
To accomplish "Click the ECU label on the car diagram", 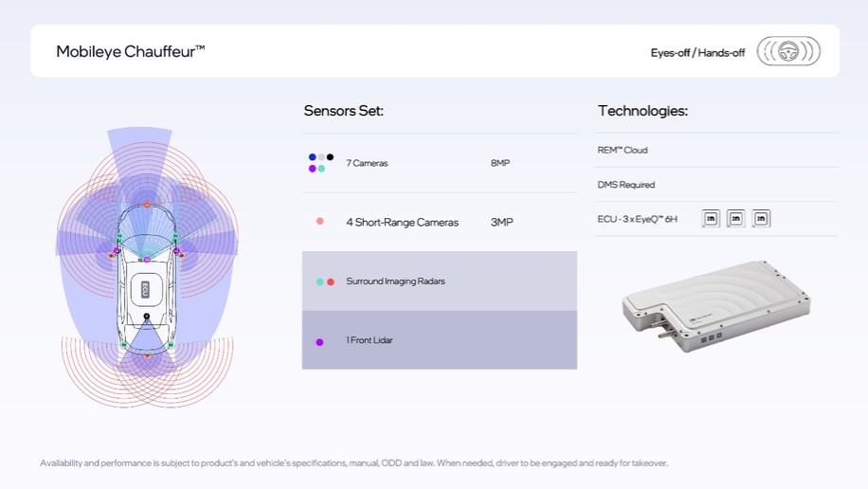I will pos(147,288).
